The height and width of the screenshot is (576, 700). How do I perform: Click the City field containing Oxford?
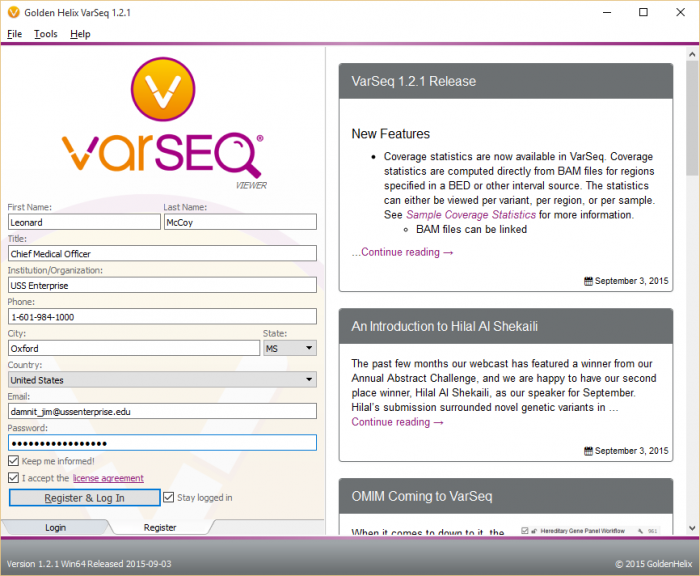coord(134,348)
